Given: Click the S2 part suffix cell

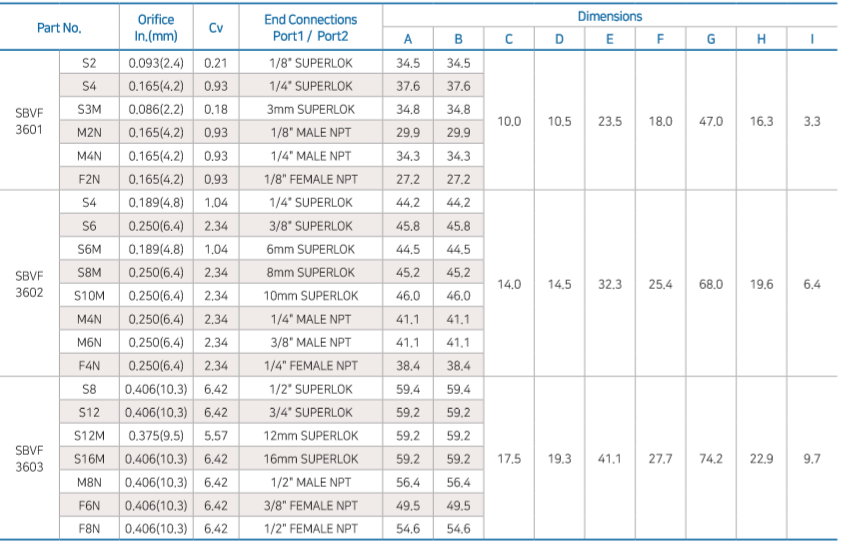Looking at the screenshot, I should click(x=89, y=63).
